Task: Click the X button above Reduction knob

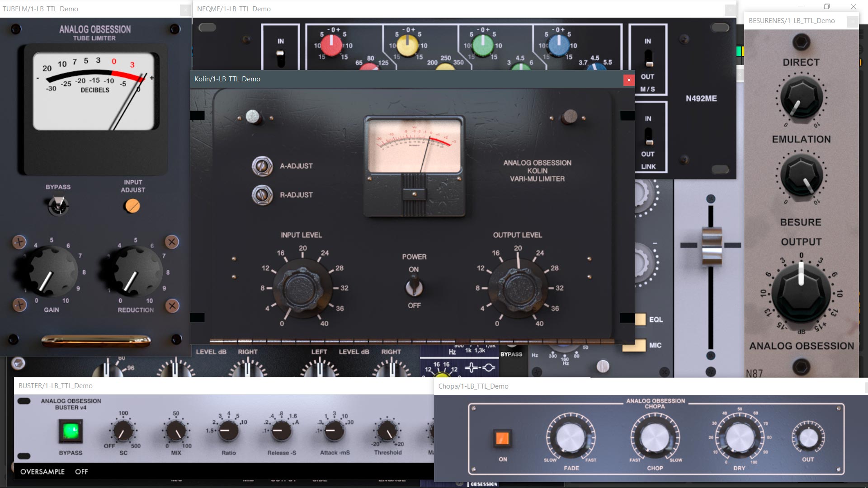Action: (x=172, y=242)
